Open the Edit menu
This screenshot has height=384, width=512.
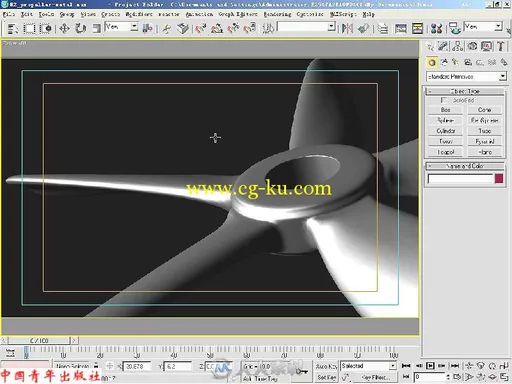tap(27, 14)
